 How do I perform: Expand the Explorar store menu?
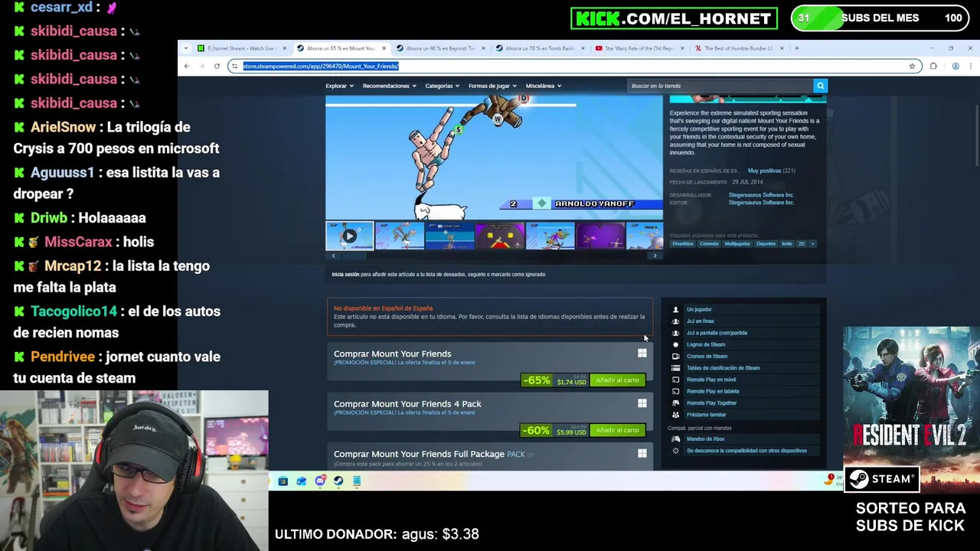[x=339, y=86]
